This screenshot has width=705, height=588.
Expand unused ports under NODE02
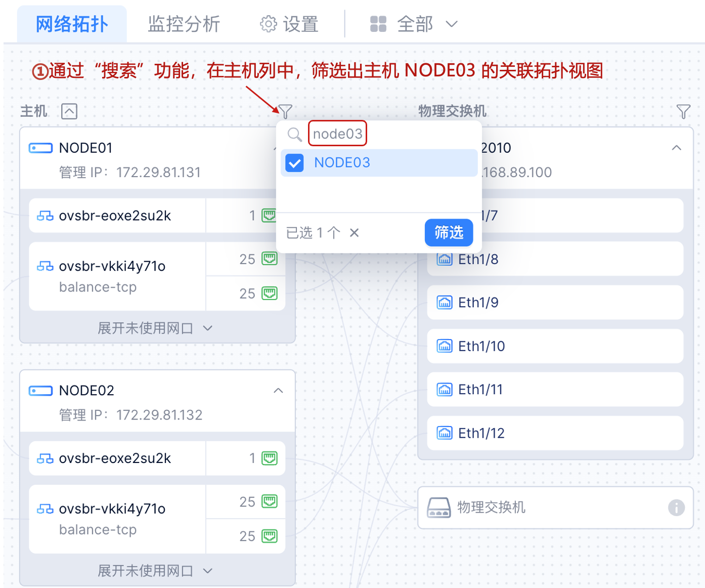pyautogui.click(x=155, y=571)
